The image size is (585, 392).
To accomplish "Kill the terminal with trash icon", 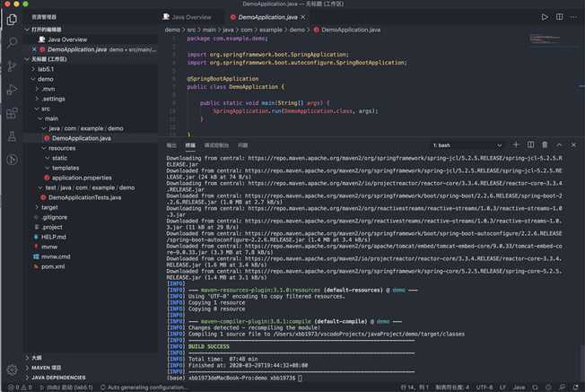I will pyautogui.click(x=545, y=144).
